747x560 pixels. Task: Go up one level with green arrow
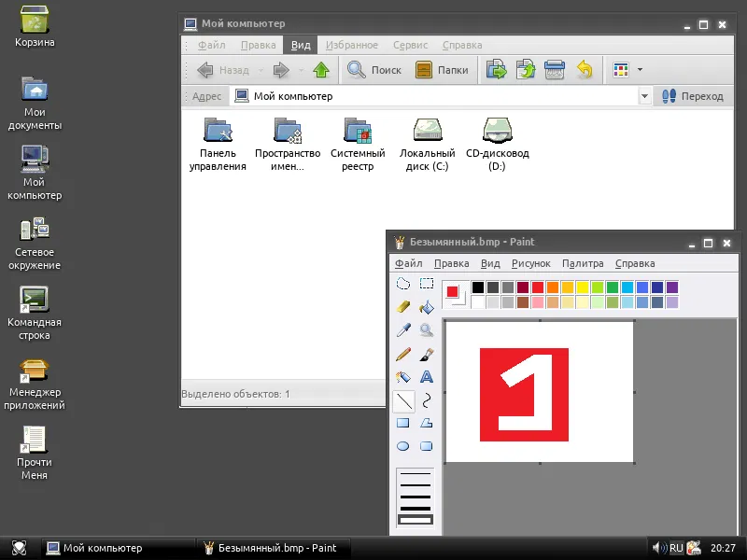tap(321, 70)
